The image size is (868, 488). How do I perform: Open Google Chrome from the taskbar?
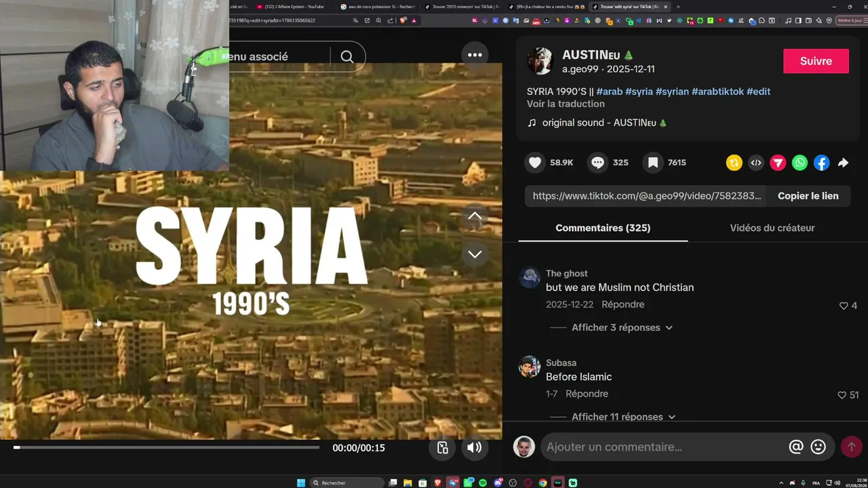(x=542, y=483)
